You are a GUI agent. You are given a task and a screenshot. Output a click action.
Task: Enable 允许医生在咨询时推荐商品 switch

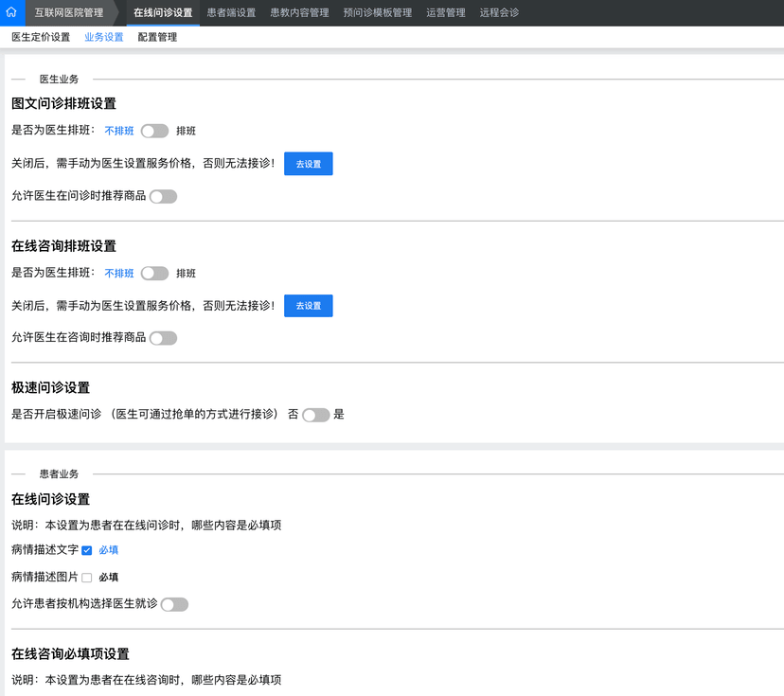tap(163, 338)
